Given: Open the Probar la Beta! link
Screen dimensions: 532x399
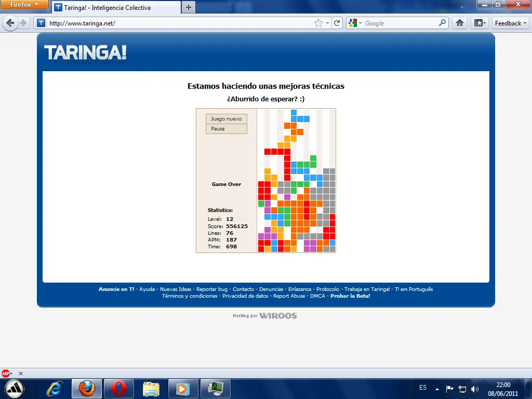Looking at the screenshot, I should tap(350, 296).
